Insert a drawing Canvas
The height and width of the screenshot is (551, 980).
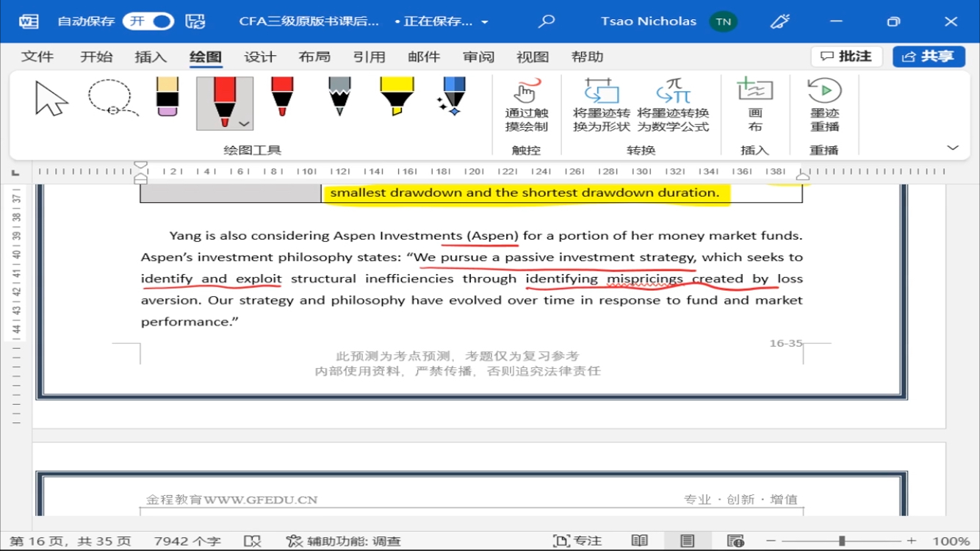point(754,106)
